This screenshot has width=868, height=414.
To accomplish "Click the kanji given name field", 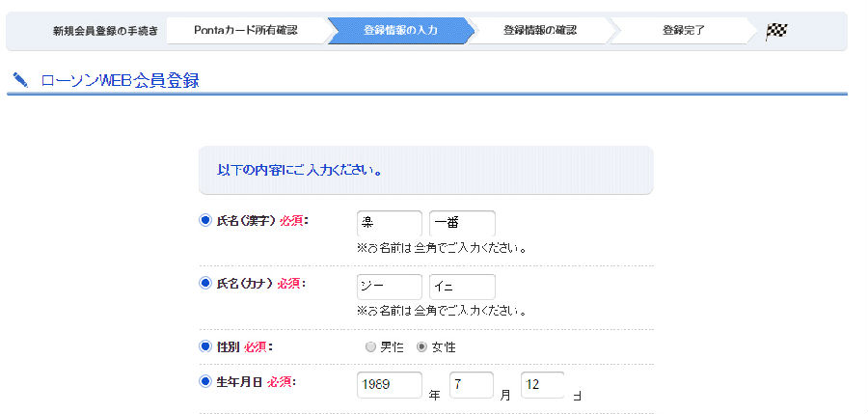I will 462,223.
